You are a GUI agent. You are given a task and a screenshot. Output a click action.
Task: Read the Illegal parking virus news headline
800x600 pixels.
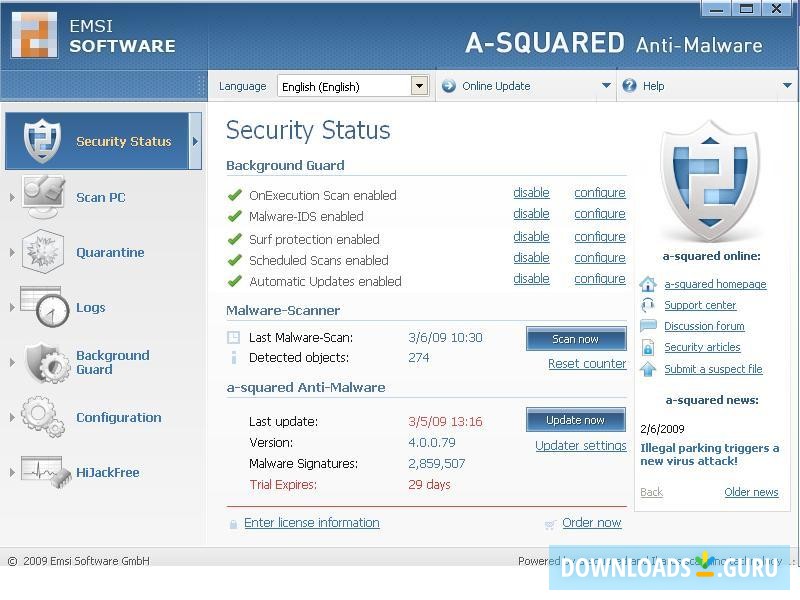point(710,455)
